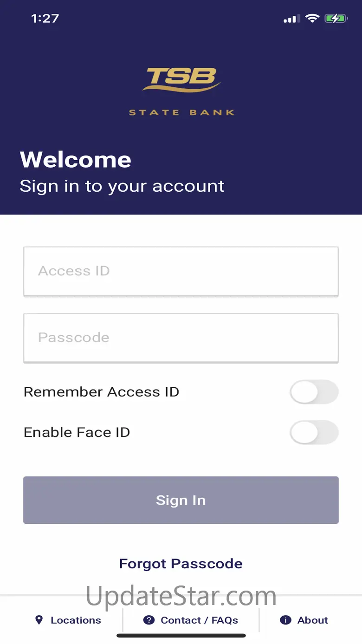The height and width of the screenshot is (644, 362).
Task: Tap the cellular signal bars icon
Action: (291, 19)
